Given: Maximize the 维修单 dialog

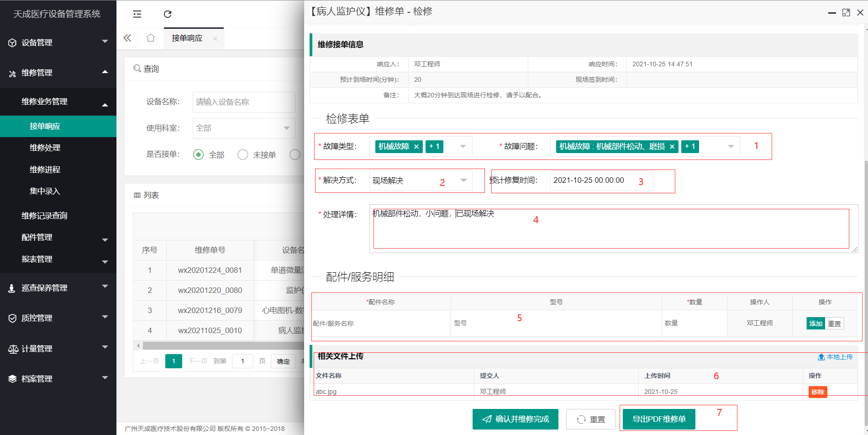Looking at the screenshot, I should pos(846,13).
